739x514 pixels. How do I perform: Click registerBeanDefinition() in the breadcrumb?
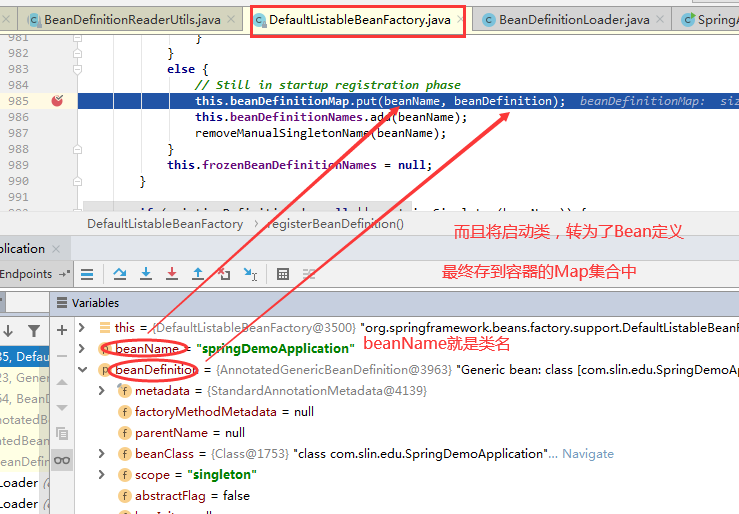click(335, 224)
